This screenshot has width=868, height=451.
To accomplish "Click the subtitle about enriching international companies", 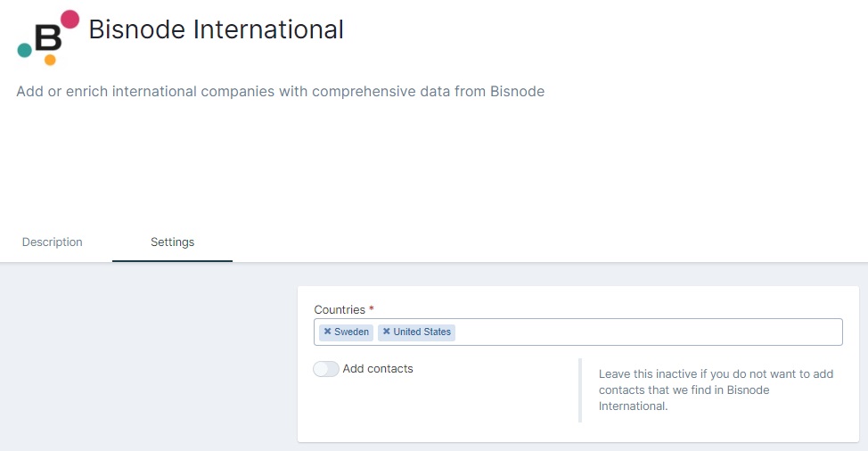I will [280, 91].
